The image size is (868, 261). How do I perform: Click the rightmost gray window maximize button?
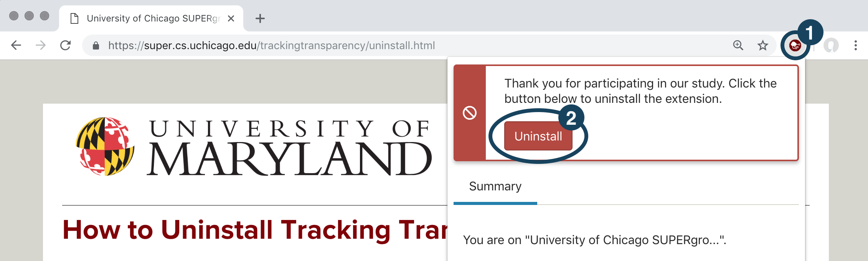pos(45,16)
